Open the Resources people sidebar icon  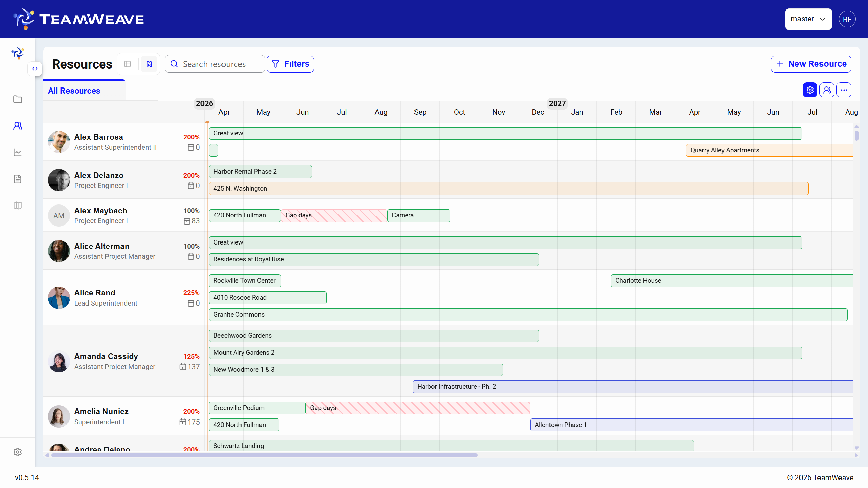(x=18, y=126)
